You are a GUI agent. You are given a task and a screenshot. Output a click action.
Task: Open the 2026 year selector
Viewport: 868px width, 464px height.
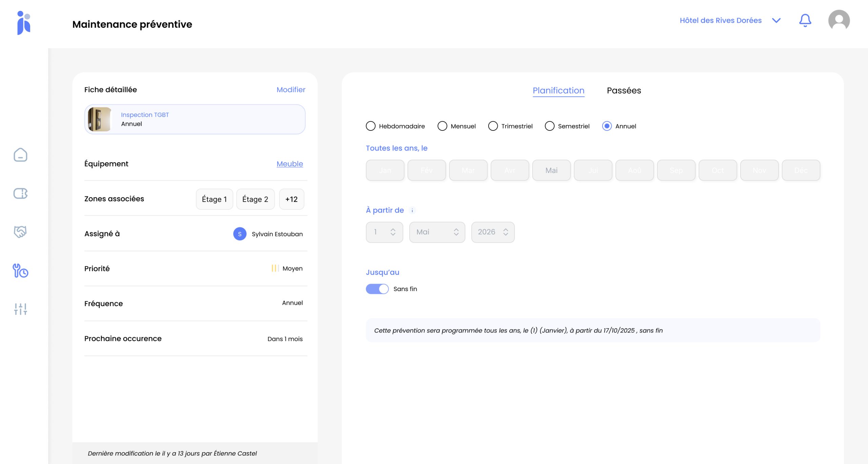(x=492, y=232)
